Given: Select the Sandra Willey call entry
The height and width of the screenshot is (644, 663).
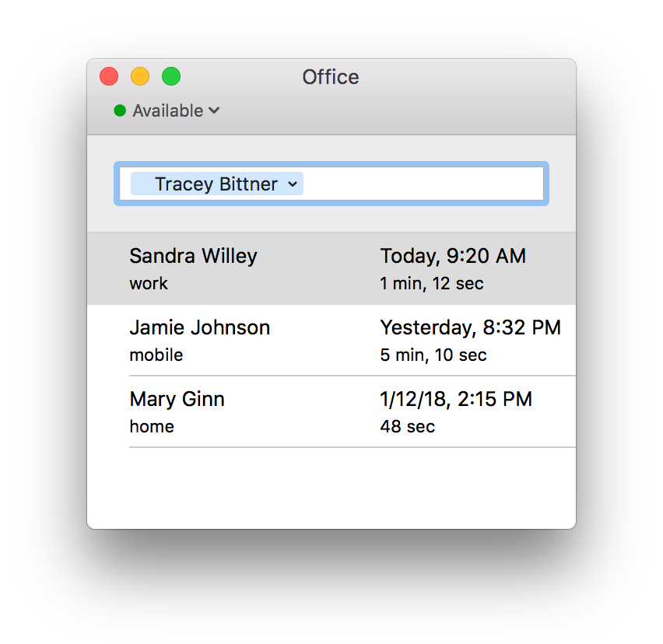Looking at the screenshot, I should [331, 269].
